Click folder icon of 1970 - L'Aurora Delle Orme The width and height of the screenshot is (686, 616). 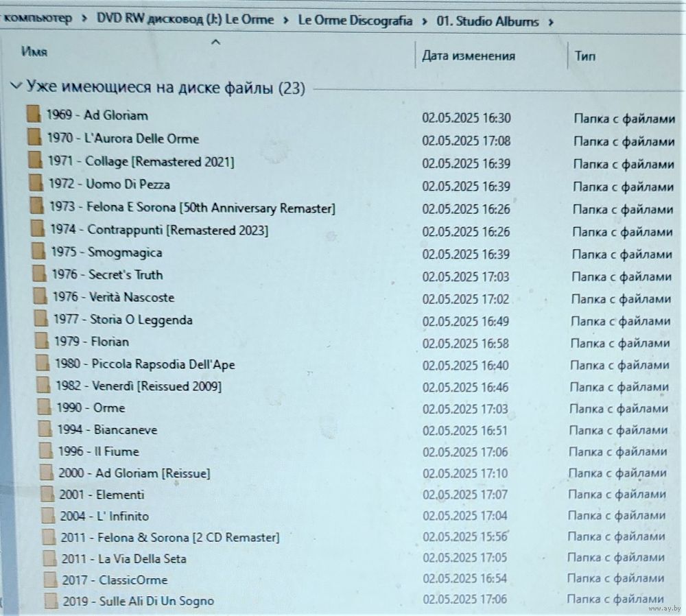coord(34,137)
